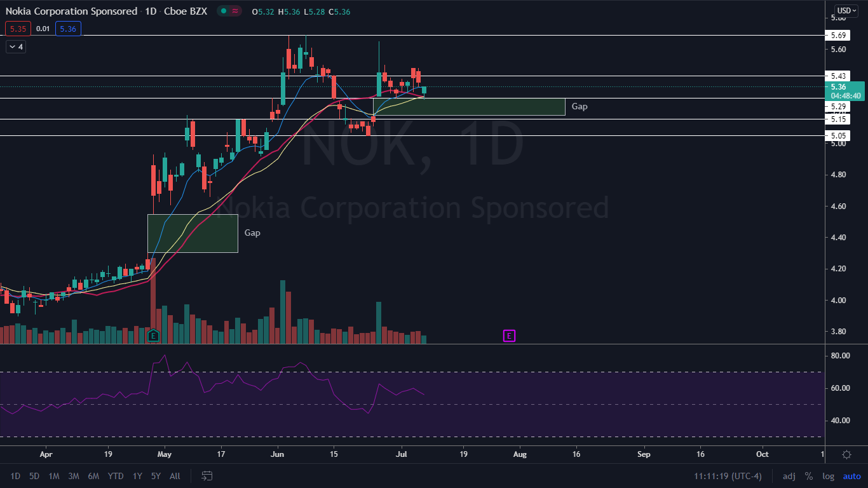Screen dimensions: 868x488
Task: Select the 6M time range
Action: [93, 476]
